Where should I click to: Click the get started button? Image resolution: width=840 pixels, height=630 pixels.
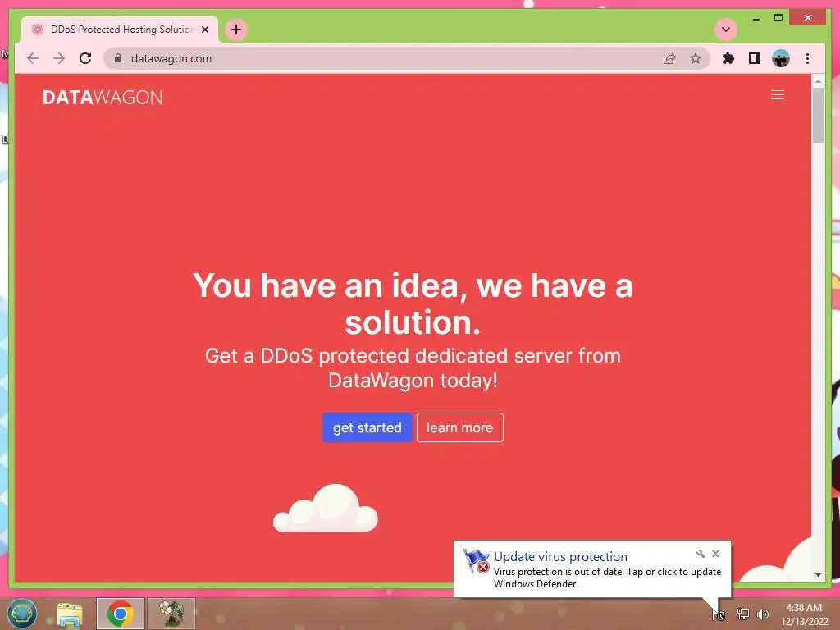click(x=367, y=427)
